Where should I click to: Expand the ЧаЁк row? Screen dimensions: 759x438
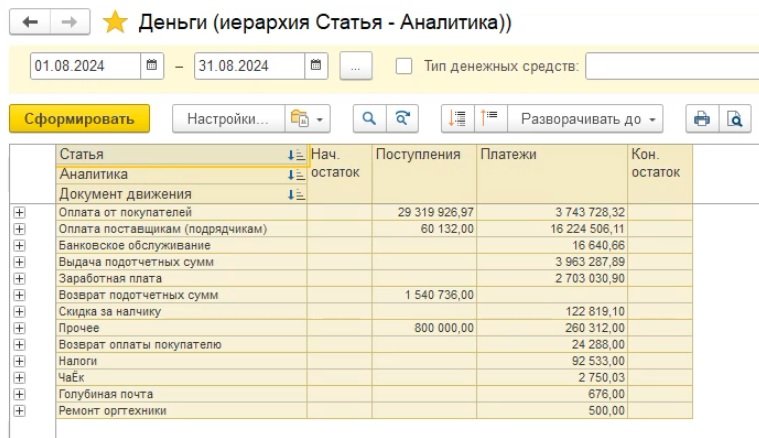click(19, 378)
